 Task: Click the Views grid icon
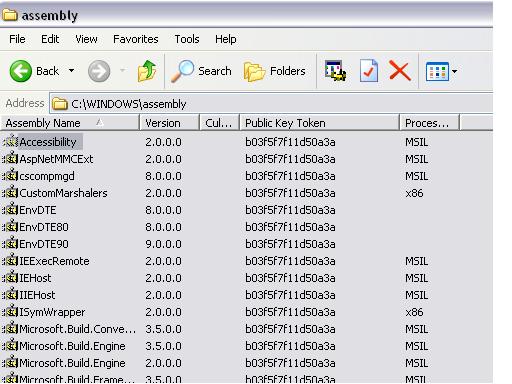437,71
